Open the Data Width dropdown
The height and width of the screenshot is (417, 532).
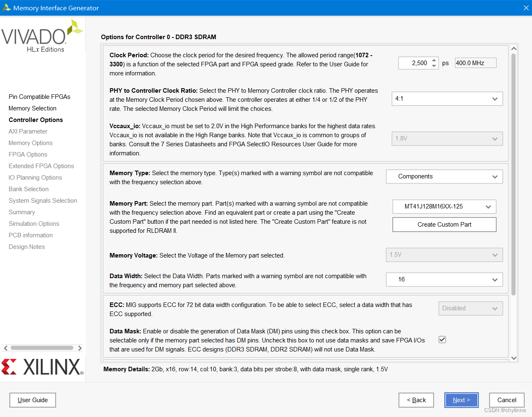click(x=444, y=280)
